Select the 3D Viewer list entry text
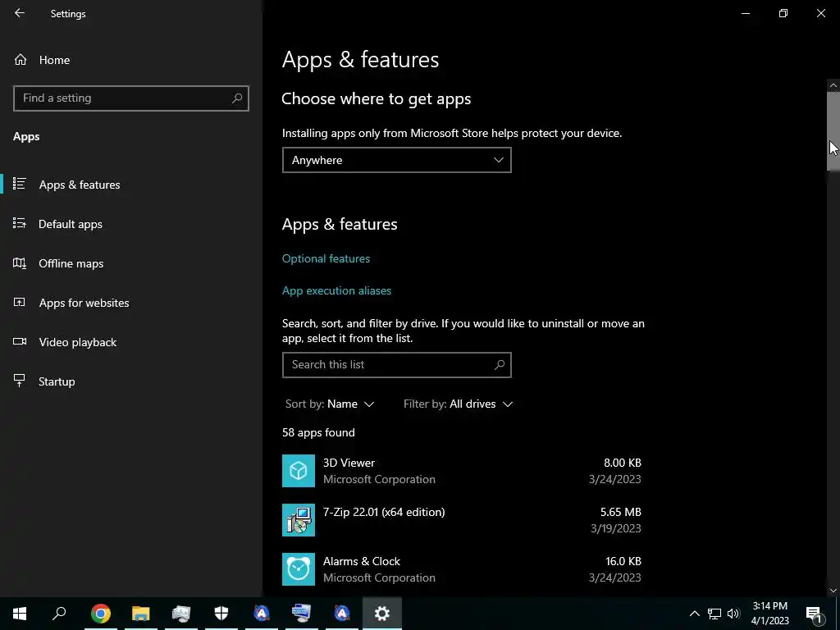Screen dimensions: 840x630 [349, 463]
